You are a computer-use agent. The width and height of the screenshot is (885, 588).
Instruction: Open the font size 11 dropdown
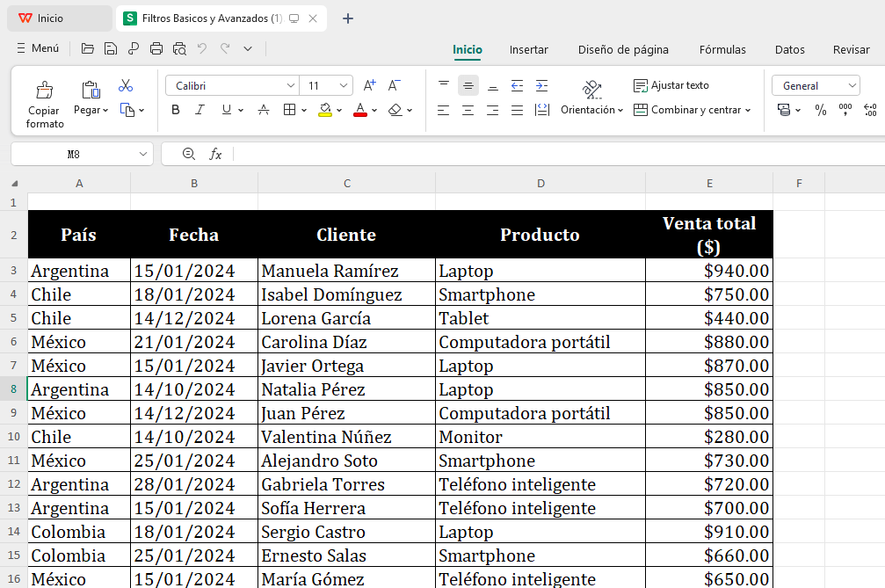[x=343, y=86]
